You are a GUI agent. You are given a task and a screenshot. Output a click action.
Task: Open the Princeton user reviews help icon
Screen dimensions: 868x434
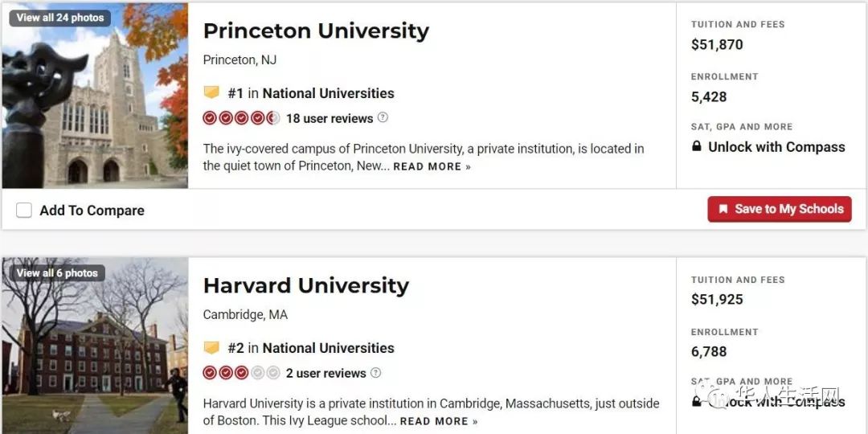383,117
